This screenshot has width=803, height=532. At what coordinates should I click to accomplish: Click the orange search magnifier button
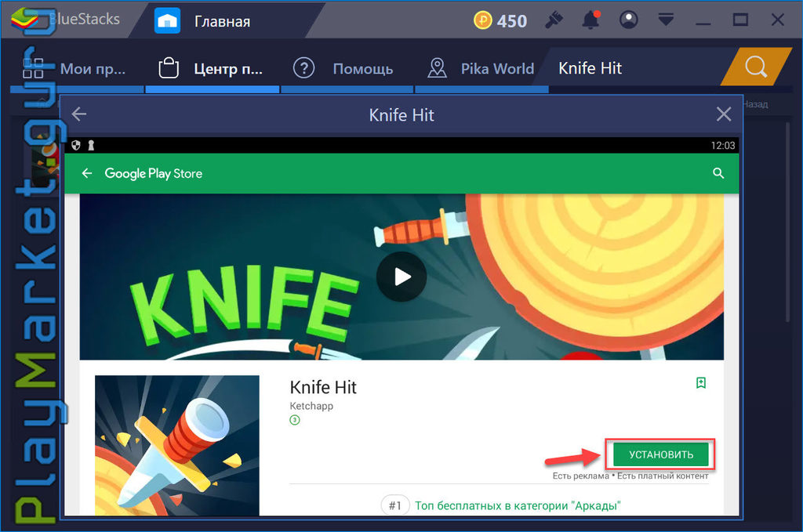pos(756,67)
